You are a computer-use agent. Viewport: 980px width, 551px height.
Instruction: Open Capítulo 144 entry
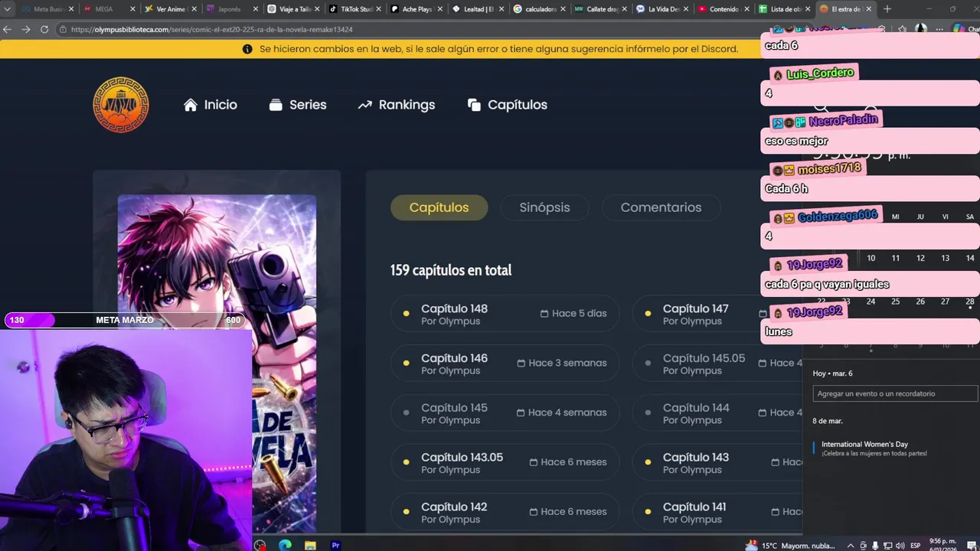point(717,413)
